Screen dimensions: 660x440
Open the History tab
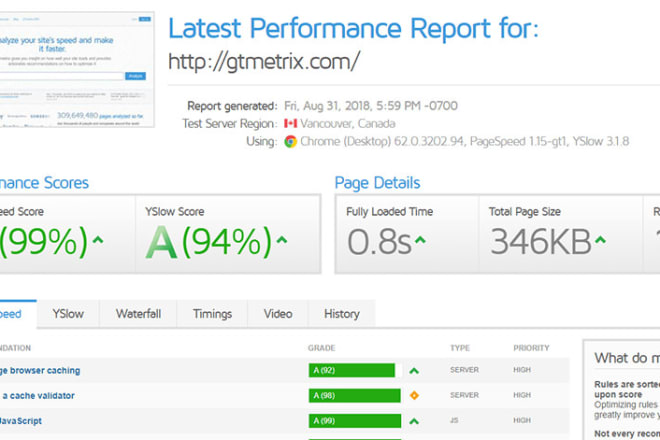(x=342, y=314)
